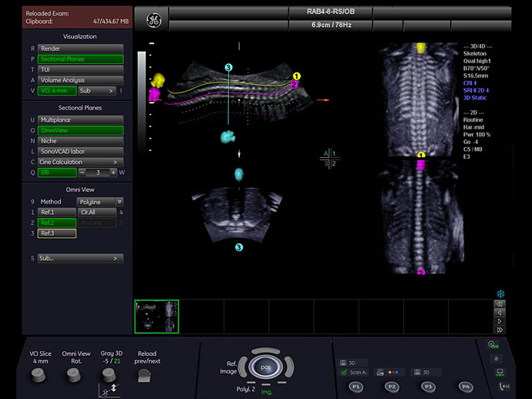
Task: Open the Method Polyline dropdown
Action: 100,202
